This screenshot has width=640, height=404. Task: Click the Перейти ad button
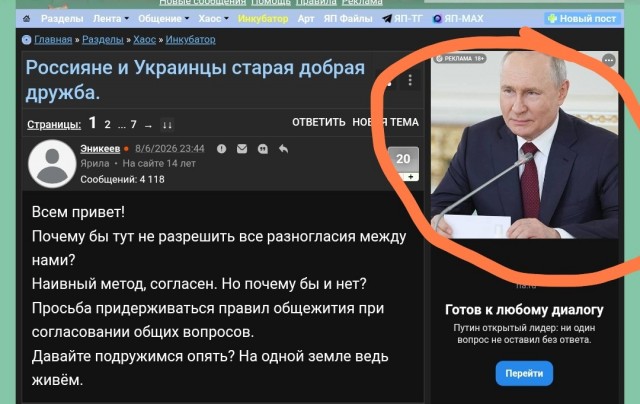point(524,373)
